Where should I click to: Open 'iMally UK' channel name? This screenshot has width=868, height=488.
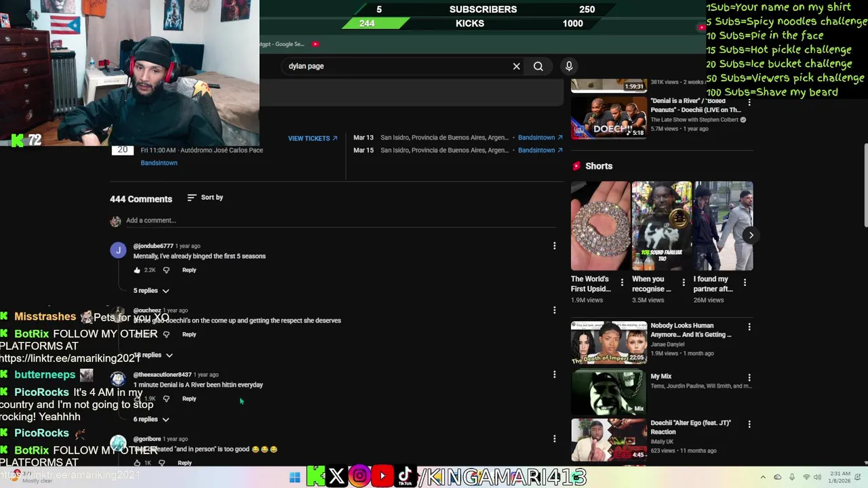pos(663,441)
